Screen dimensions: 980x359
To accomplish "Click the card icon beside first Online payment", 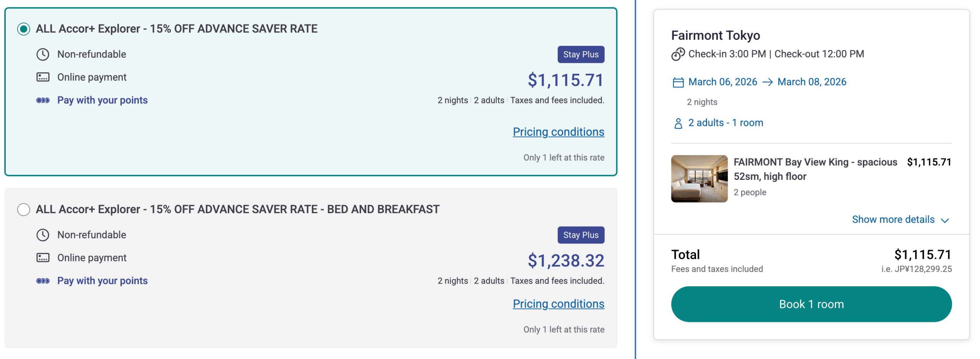I will [43, 77].
